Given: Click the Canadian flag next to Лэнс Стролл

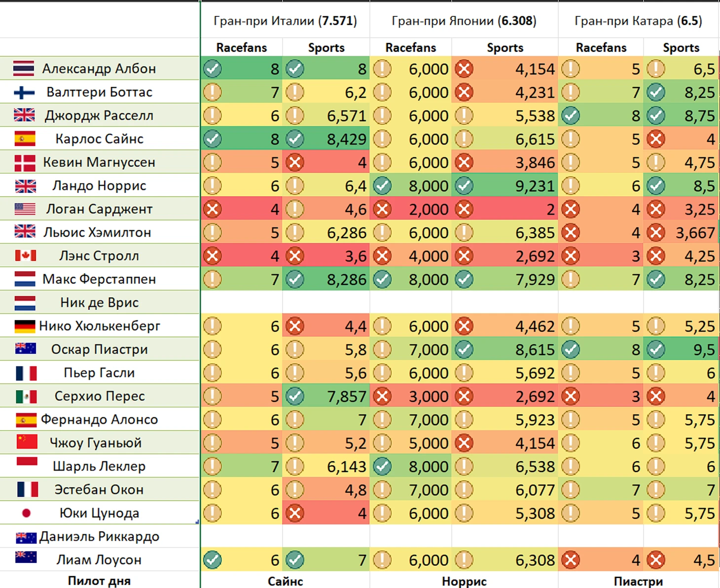Looking at the screenshot, I should coord(25,256).
